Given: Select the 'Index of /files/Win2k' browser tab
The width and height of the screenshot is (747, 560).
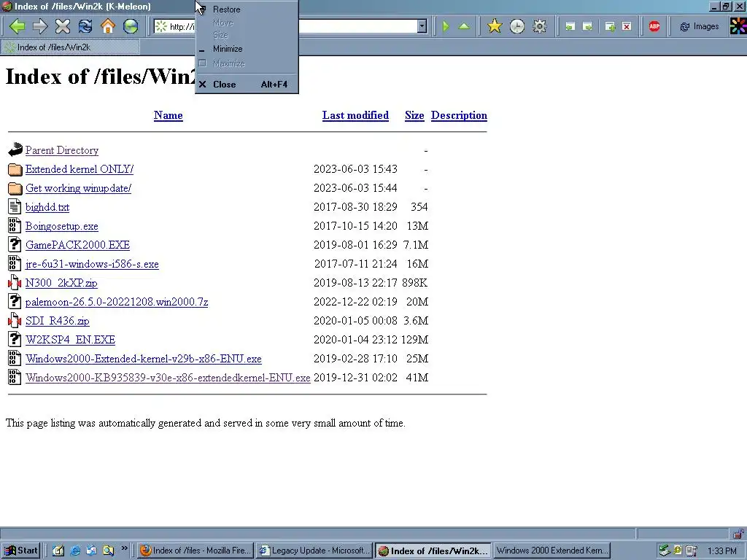Looking at the screenshot, I should point(71,47).
